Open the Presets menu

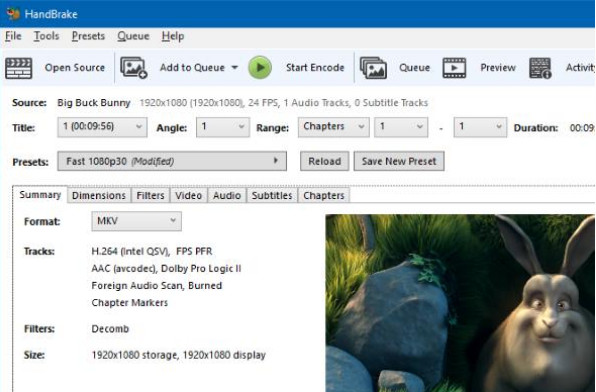click(88, 36)
